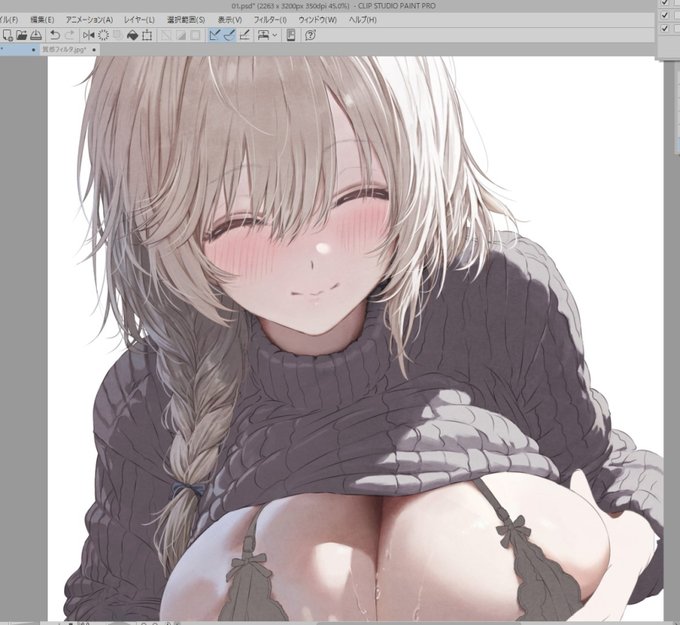This screenshot has height=625, width=680.
Task: Toggle Snap to Ruler
Action: (215, 35)
